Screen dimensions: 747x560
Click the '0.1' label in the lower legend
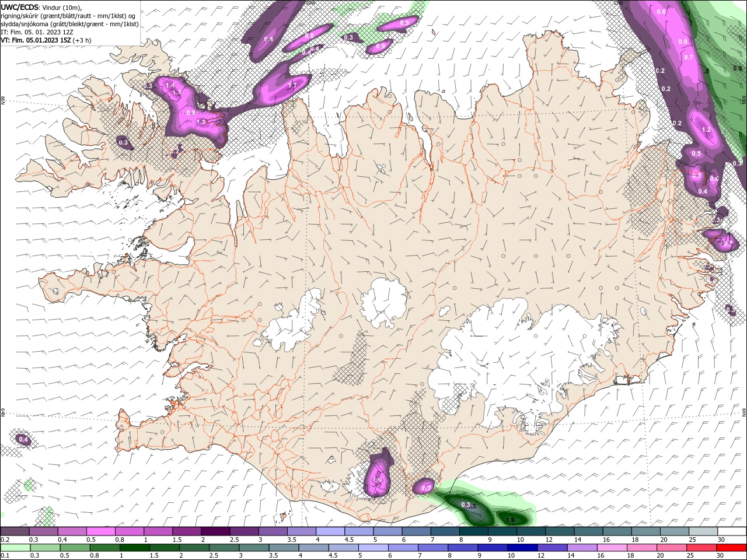tap(5, 556)
